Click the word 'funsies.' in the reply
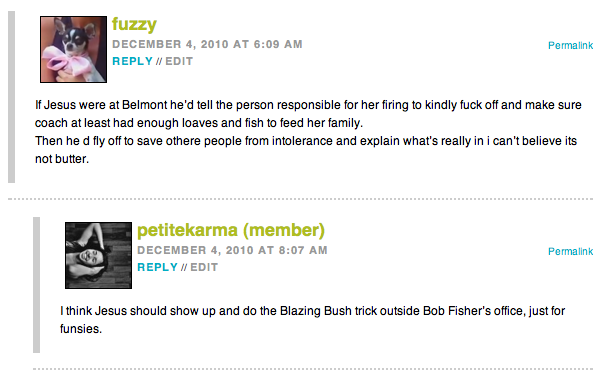Viewport: 609px width, 381px height. 81,329
